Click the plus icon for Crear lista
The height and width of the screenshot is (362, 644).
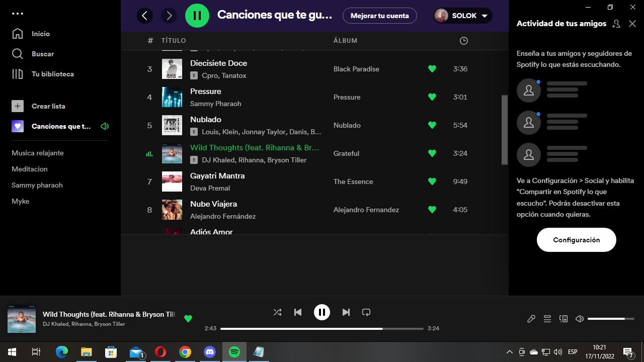pos(18,106)
